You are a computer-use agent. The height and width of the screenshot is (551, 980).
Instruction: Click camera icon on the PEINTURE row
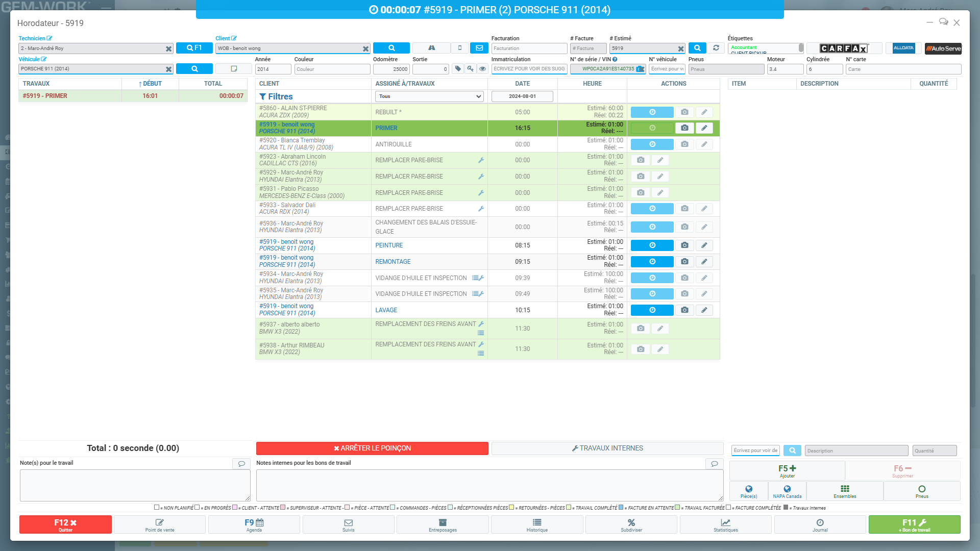pyautogui.click(x=684, y=245)
